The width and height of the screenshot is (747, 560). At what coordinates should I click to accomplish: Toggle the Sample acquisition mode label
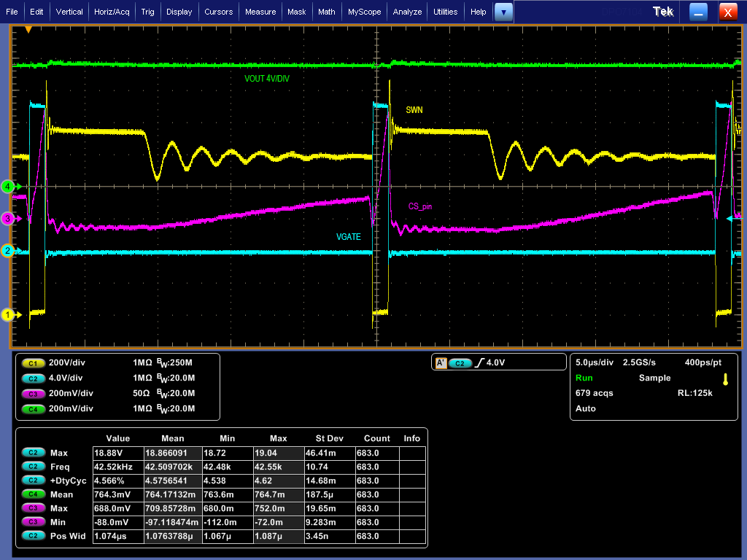click(x=654, y=378)
